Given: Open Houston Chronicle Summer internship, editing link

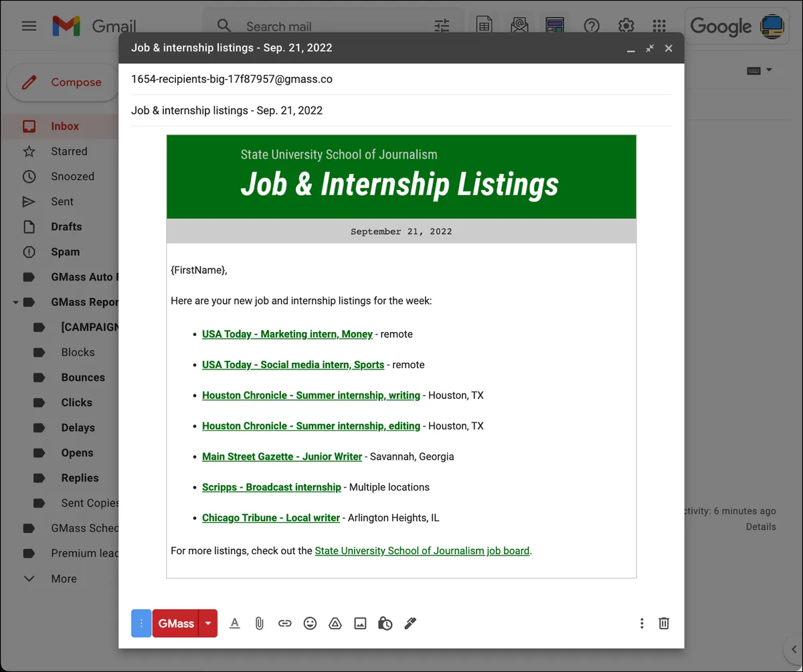Looking at the screenshot, I should (311, 426).
